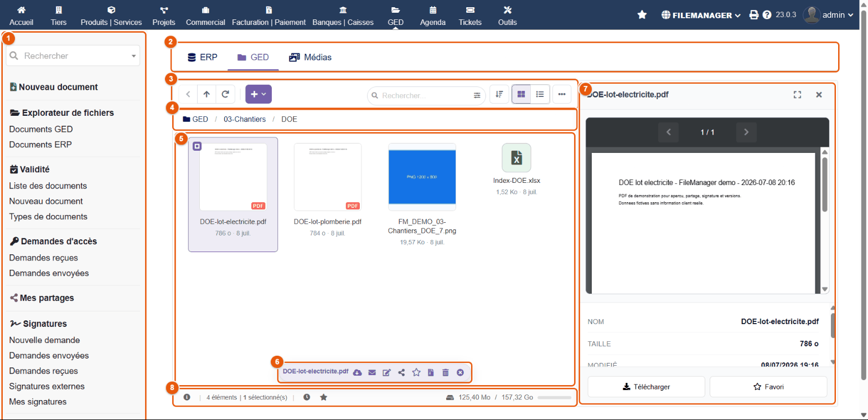Open the admin user dropdown
The width and height of the screenshot is (868, 420).
(828, 15)
